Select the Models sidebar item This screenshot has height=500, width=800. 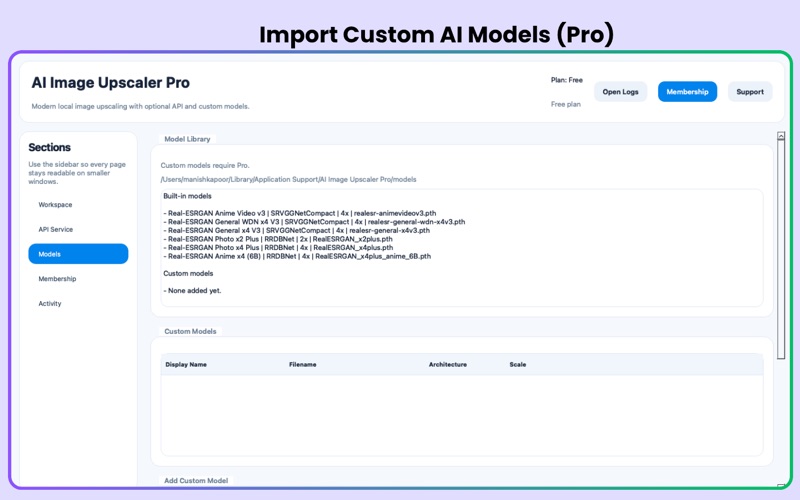(x=78, y=254)
